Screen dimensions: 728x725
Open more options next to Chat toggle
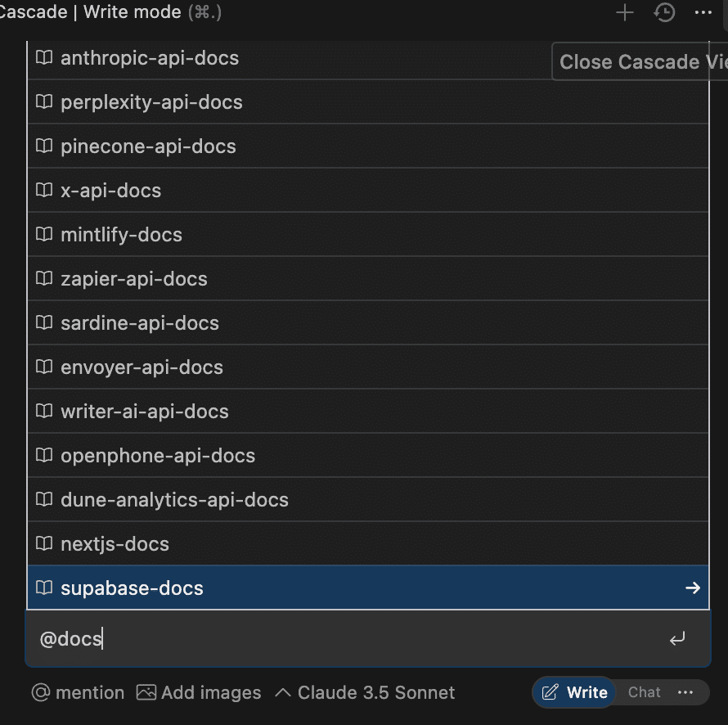click(x=685, y=692)
